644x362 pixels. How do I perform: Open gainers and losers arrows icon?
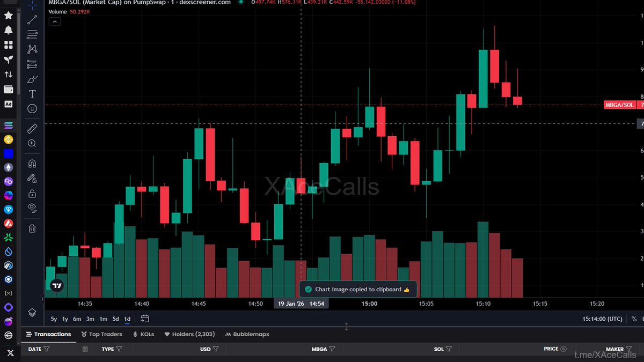(x=8, y=75)
